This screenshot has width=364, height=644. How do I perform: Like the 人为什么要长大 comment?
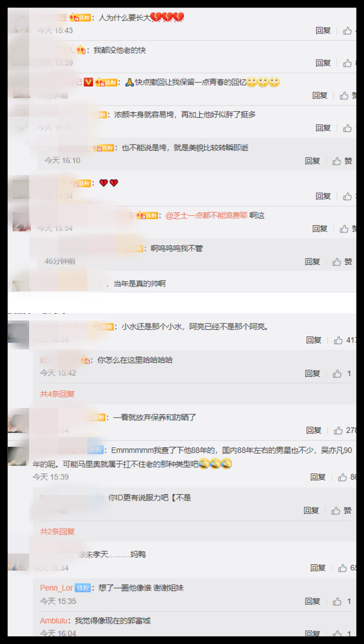[347, 31]
